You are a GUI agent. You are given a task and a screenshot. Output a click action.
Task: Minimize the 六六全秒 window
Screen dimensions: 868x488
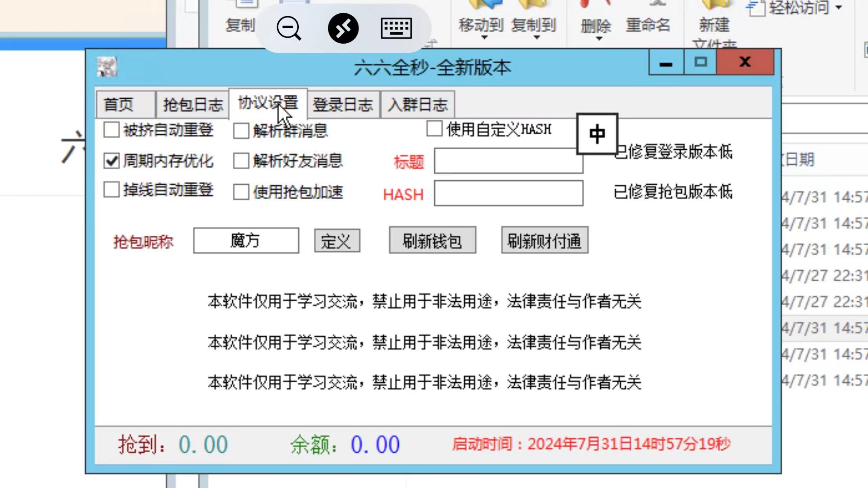[666, 62]
